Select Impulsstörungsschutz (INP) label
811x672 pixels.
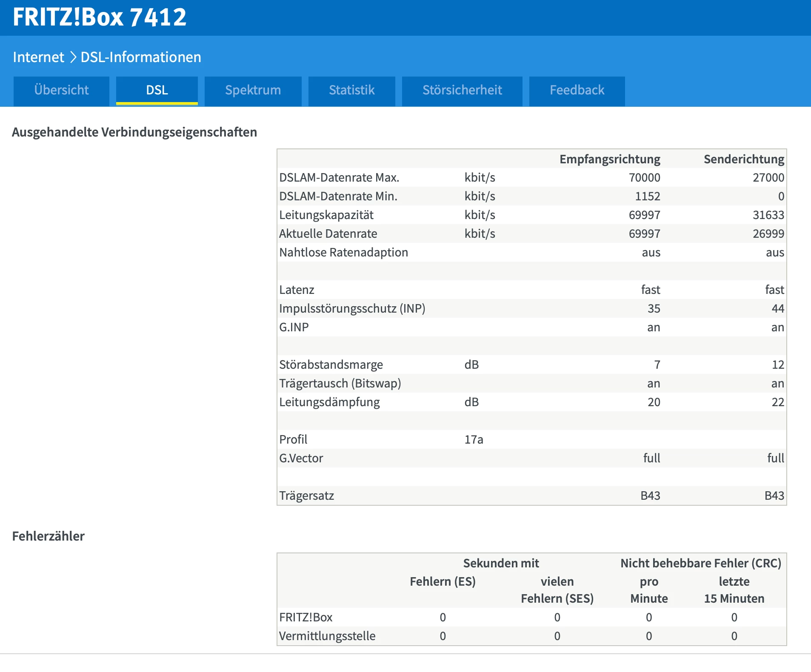[352, 308]
